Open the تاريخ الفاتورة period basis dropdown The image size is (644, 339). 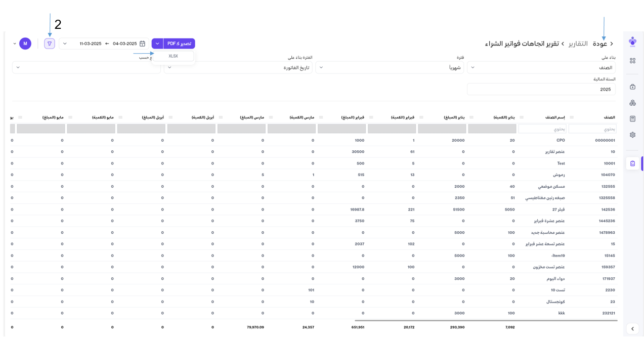pyautogui.click(x=238, y=67)
